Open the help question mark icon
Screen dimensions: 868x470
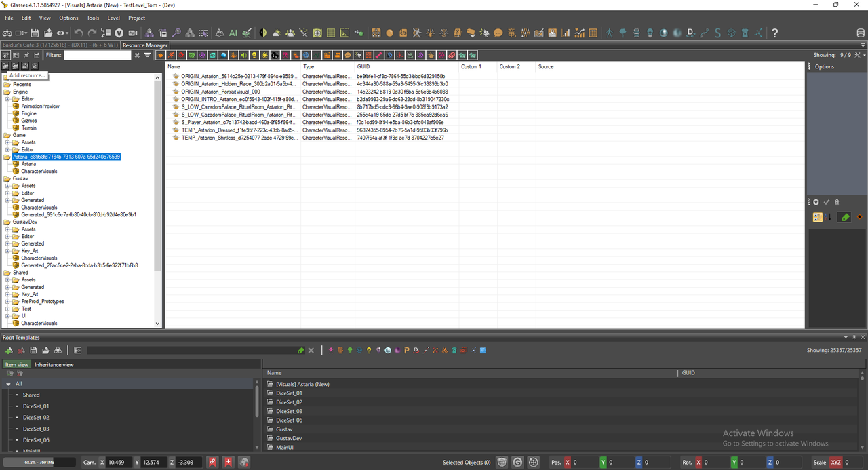coord(774,33)
